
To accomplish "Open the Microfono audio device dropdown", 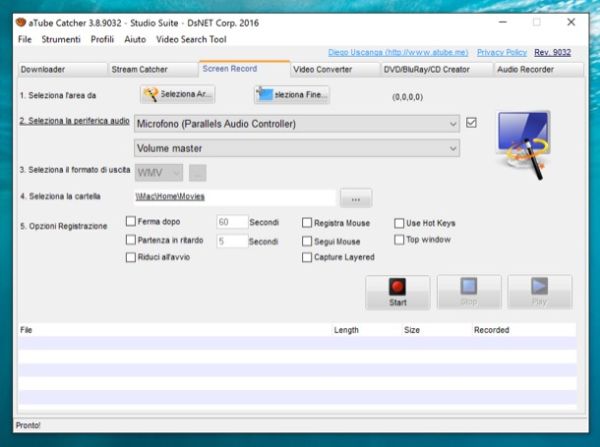I will (296, 124).
